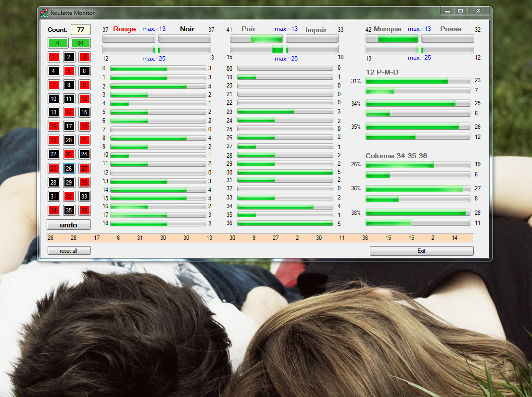This screenshot has height=397, width=532.
Task: Select highlighted black number 26 button
Action: pyautogui.click(x=69, y=168)
